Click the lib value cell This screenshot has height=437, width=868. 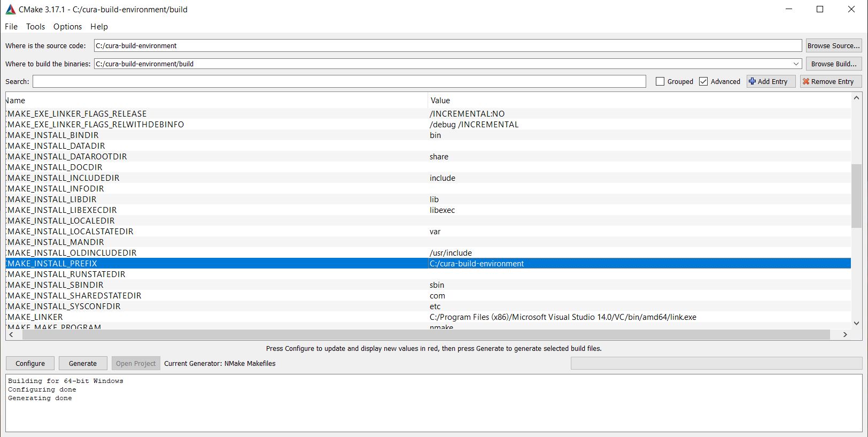[639, 199]
